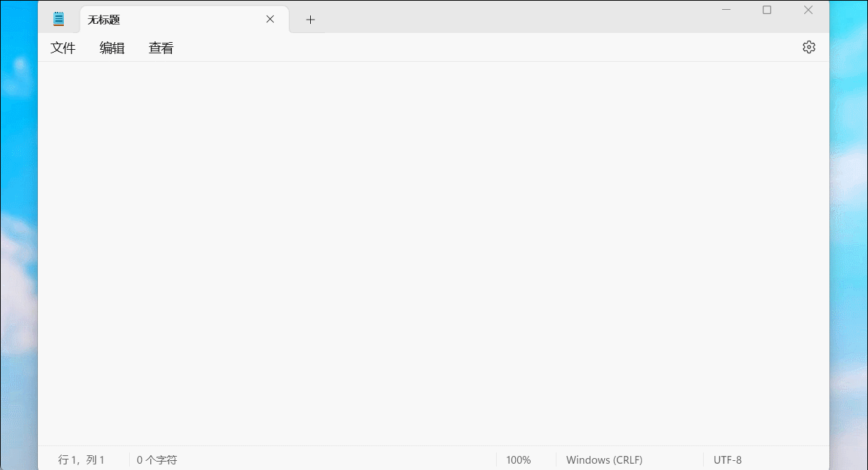Click empty title bar area beside the plus button
This screenshot has width=868, height=470.
[512, 17]
